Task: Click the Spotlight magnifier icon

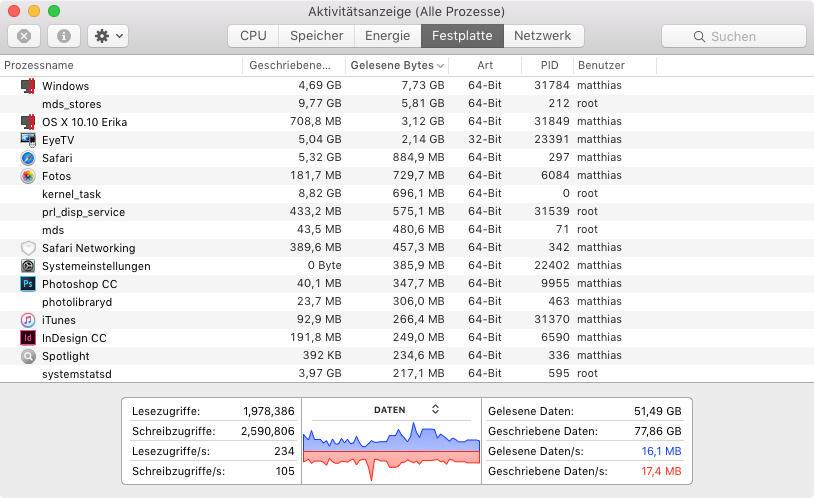Action: click(28, 356)
